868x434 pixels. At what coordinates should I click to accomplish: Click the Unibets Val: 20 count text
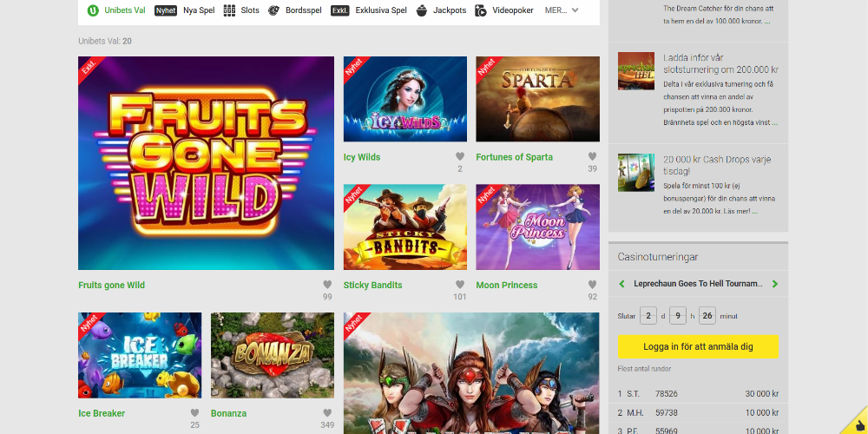(x=105, y=41)
